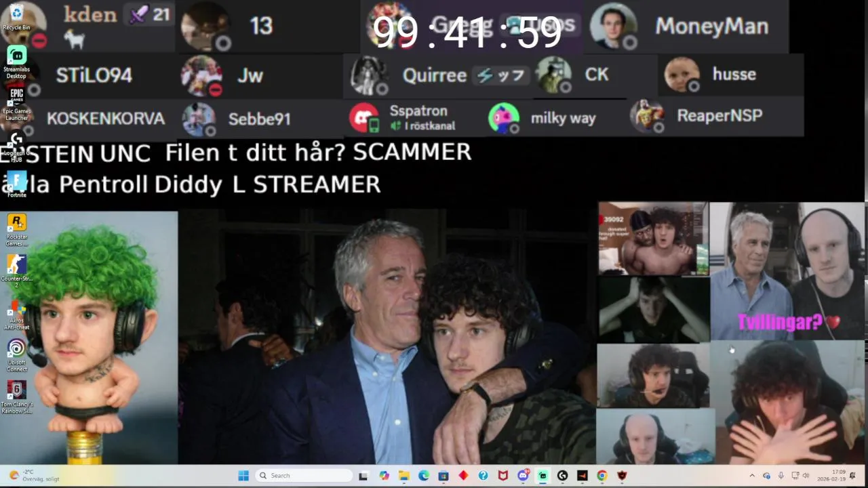This screenshot has height=488, width=868.
Task: Click the 39092 donation thumbnail
Action: click(x=653, y=239)
